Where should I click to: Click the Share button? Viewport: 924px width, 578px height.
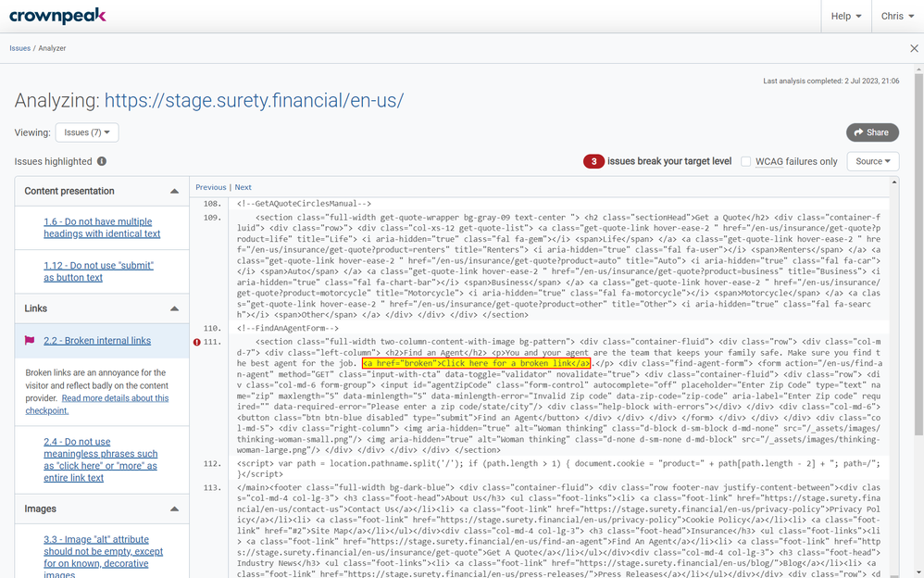872,132
